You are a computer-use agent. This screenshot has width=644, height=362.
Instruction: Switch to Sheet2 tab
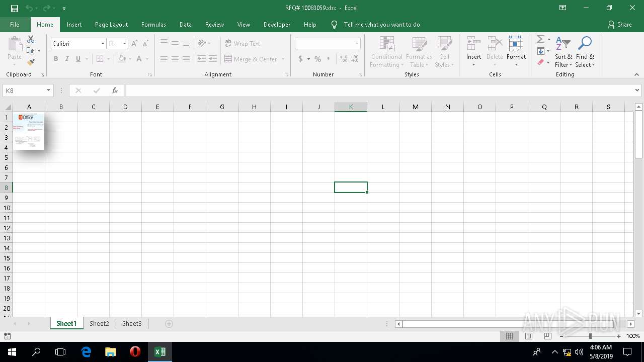(x=99, y=324)
